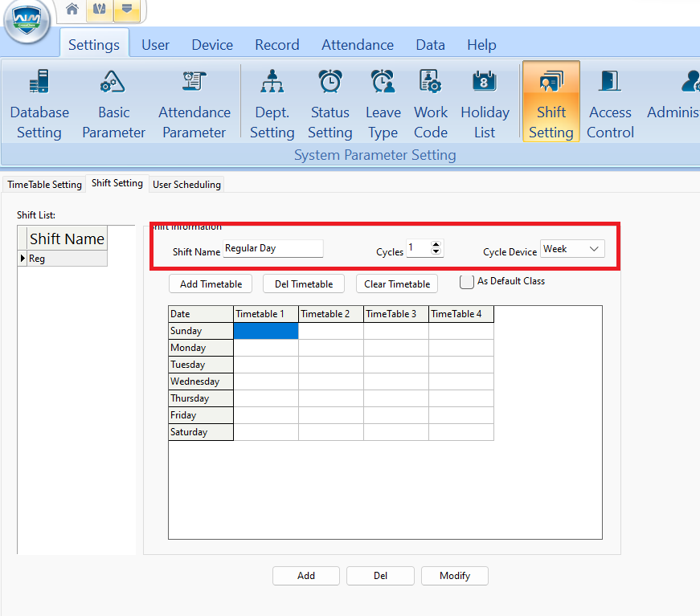The width and height of the screenshot is (700, 616).
Task: Click the CrossChex application logo button
Action: click(x=27, y=21)
